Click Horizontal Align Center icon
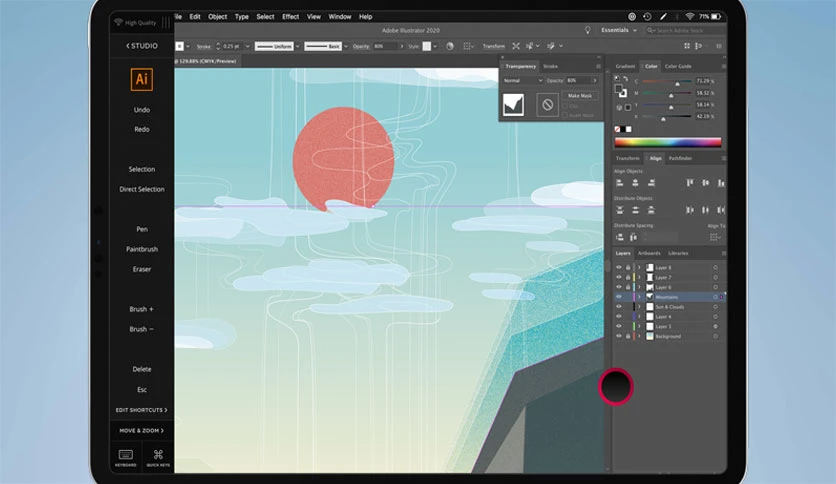This screenshot has width=836, height=484. click(635, 183)
